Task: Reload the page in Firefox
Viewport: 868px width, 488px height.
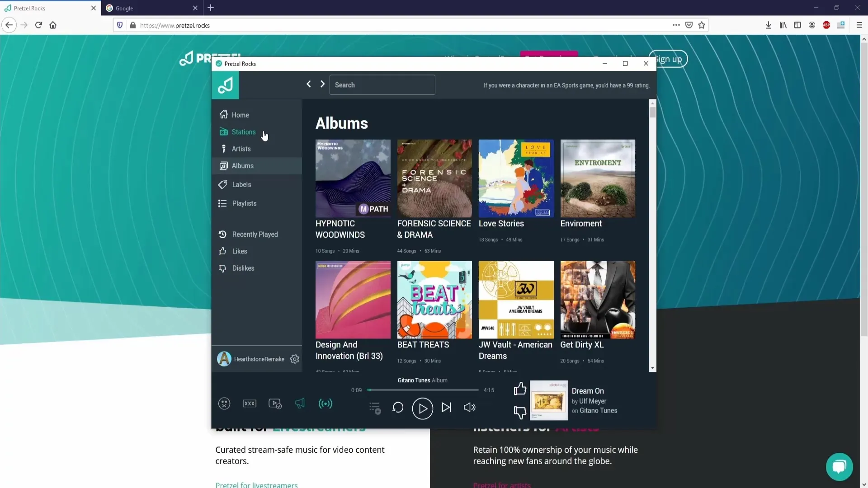Action: [x=38, y=25]
